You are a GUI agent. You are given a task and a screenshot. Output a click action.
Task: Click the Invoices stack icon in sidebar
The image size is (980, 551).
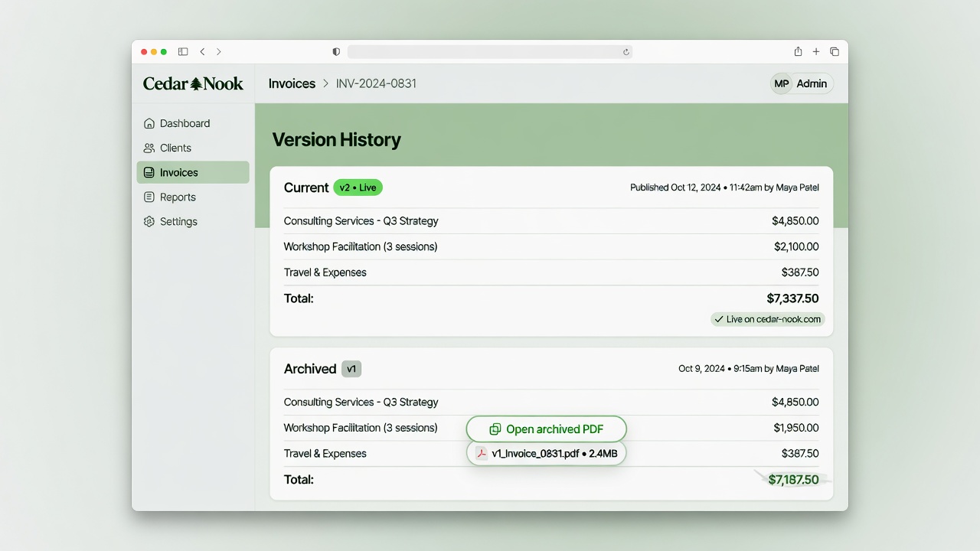point(149,172)
